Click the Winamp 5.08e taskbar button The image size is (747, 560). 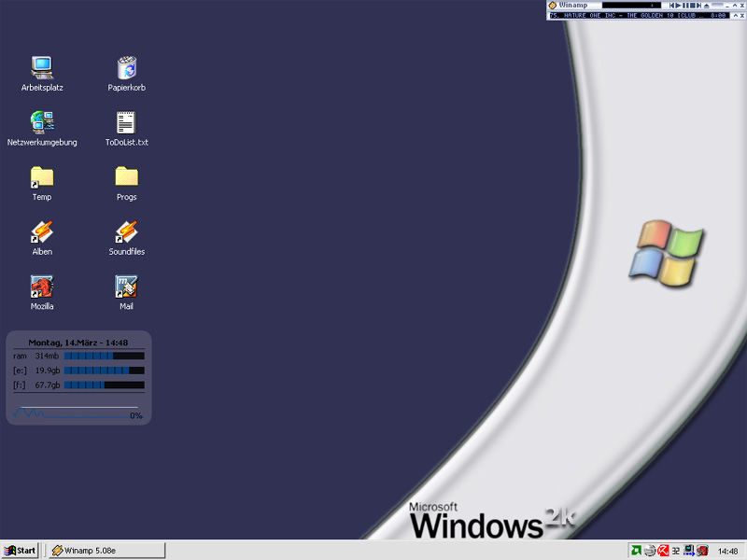(x=107, y=551)
